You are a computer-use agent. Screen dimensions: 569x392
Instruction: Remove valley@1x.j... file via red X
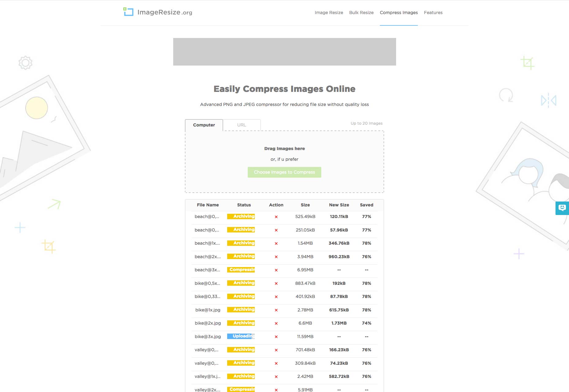(276, 377)
